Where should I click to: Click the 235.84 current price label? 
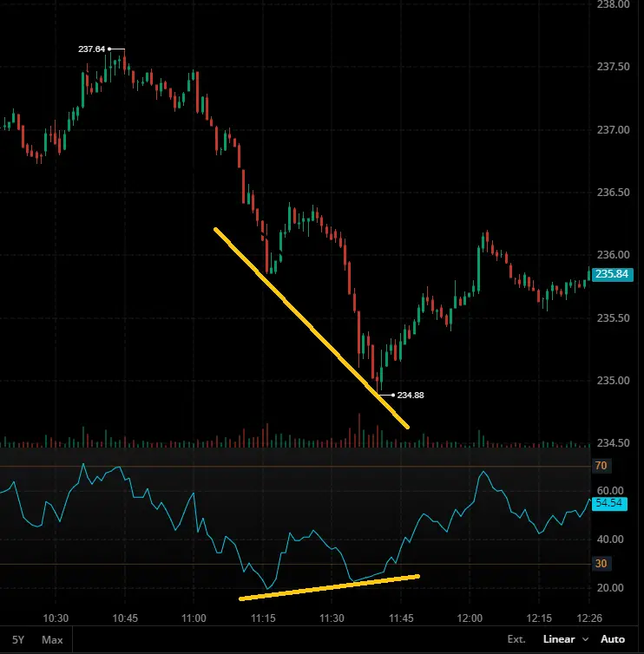point(612,274)
